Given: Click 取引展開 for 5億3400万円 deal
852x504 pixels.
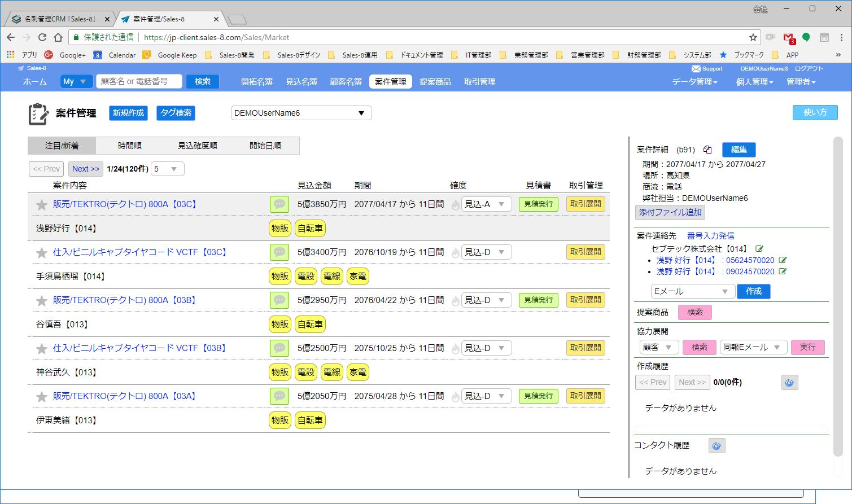Looking at the screenshot, I should (586, 252).
